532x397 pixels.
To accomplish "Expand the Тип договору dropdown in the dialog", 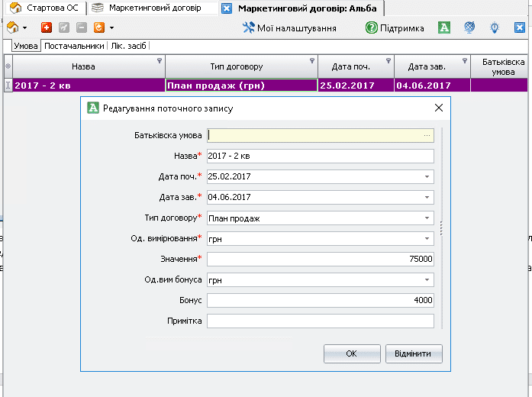I will (x=427, y=218).
